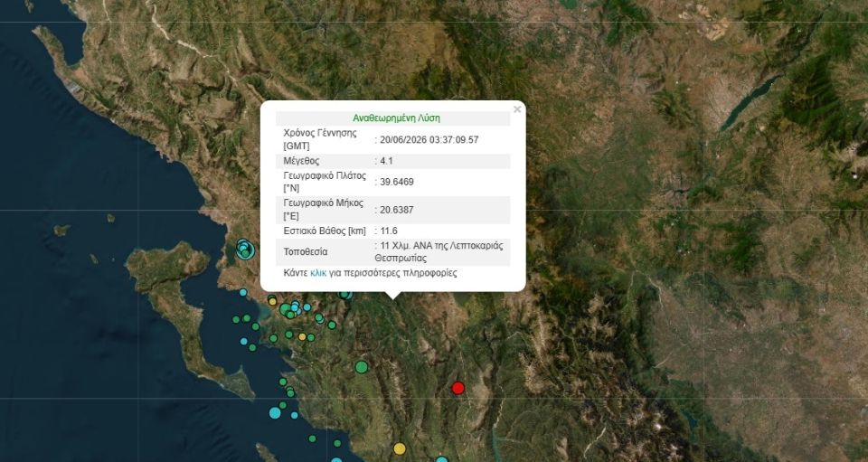Select the large cyan offshore earthquake marker
This screenshot has width=868, height=462.
[x=275, y=412]
